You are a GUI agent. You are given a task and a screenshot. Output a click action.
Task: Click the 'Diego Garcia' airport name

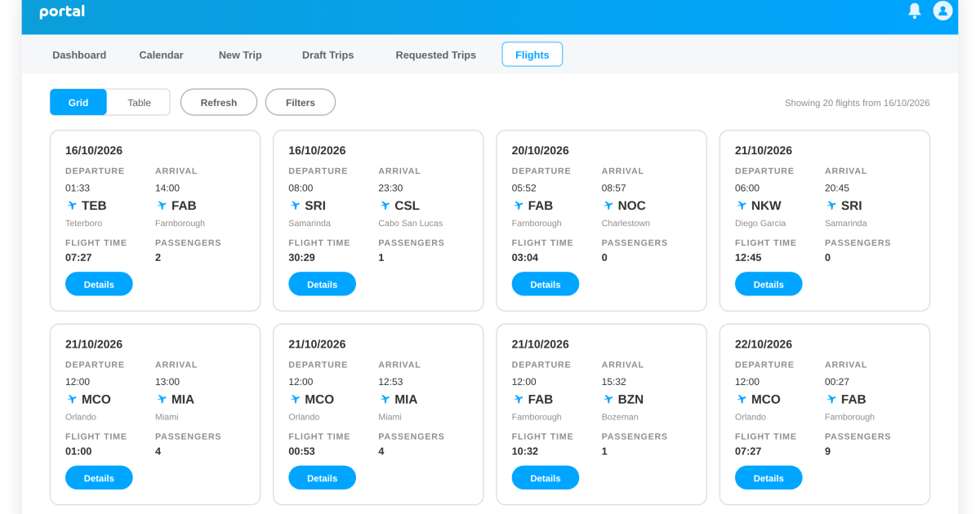point(760,223)
